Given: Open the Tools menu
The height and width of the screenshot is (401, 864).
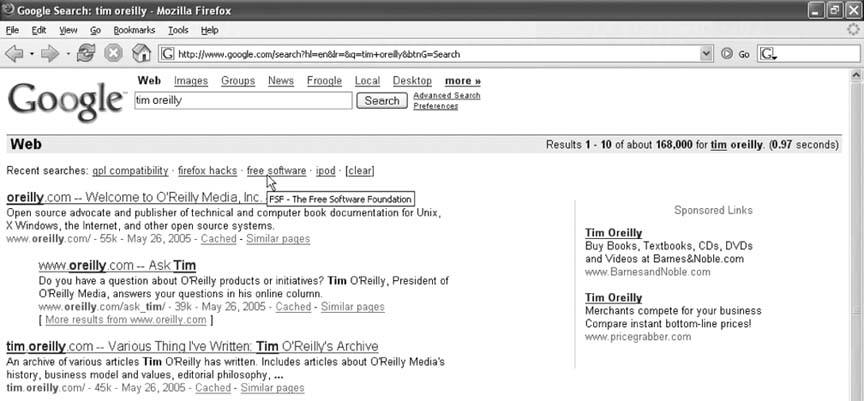Looking at the screenshot, I should pos(178,30).
